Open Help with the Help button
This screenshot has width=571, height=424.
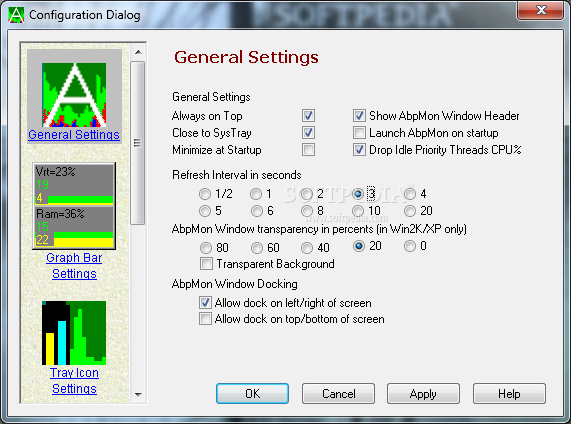point(509,393)
